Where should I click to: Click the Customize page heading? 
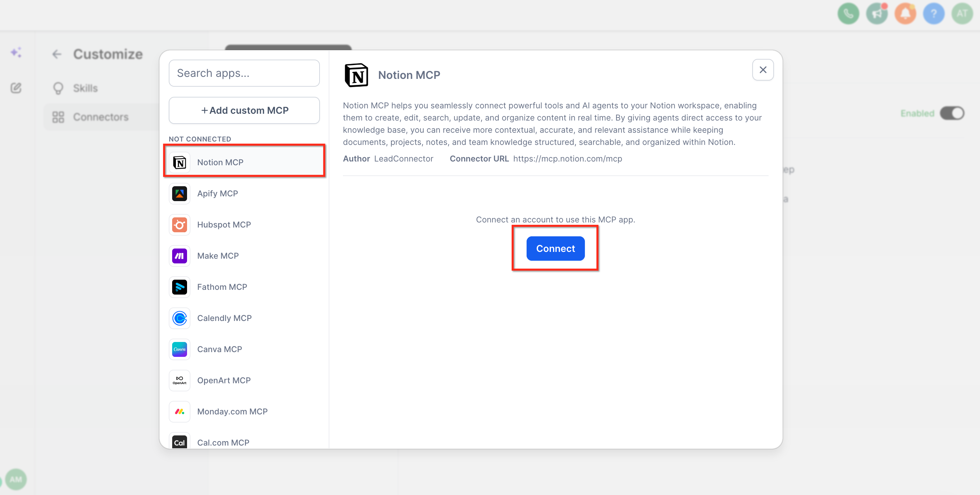tap(108, 55)
